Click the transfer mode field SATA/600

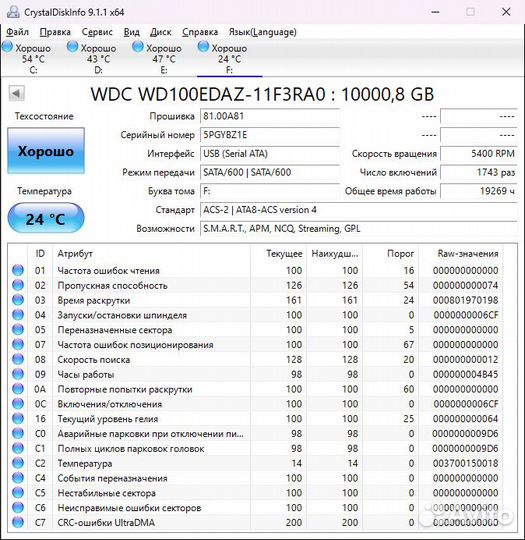coord(270,172)
